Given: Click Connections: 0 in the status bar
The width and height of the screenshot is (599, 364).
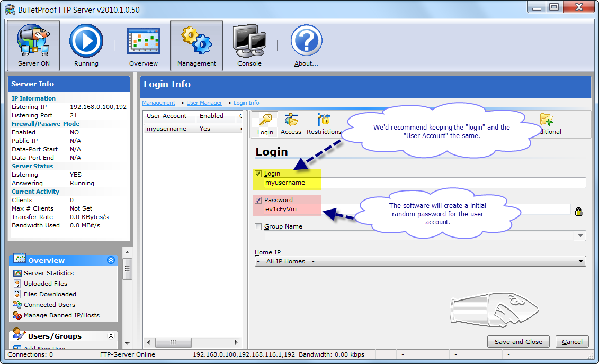Looking at the screenshot, I should pyautogui.click(x=30, y=354).
